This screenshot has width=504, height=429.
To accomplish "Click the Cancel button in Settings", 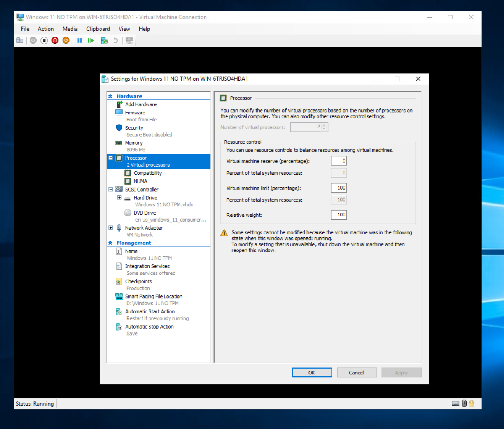I will click(x=357, y=372).
